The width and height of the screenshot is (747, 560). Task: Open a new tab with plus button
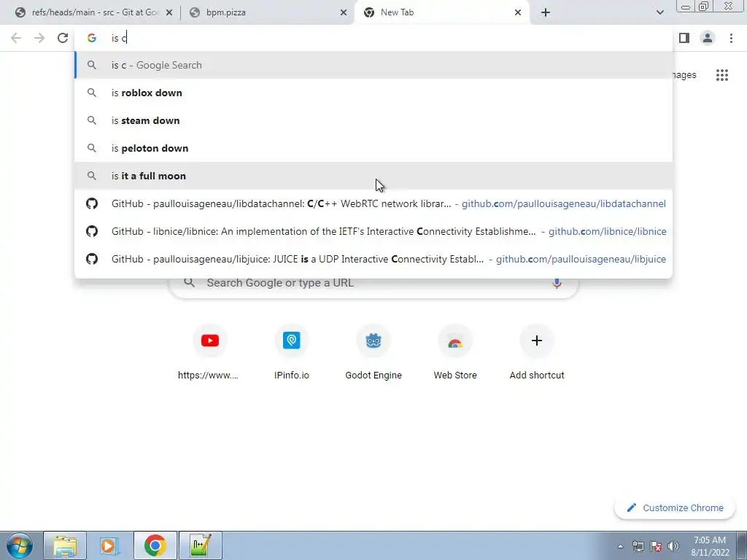coord(546,12)
